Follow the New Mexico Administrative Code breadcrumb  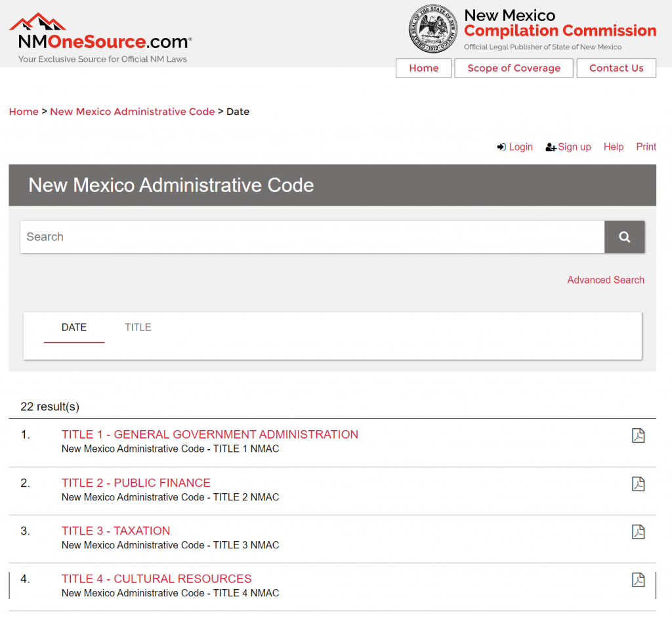pyautogui.click(x=133, y=112)
